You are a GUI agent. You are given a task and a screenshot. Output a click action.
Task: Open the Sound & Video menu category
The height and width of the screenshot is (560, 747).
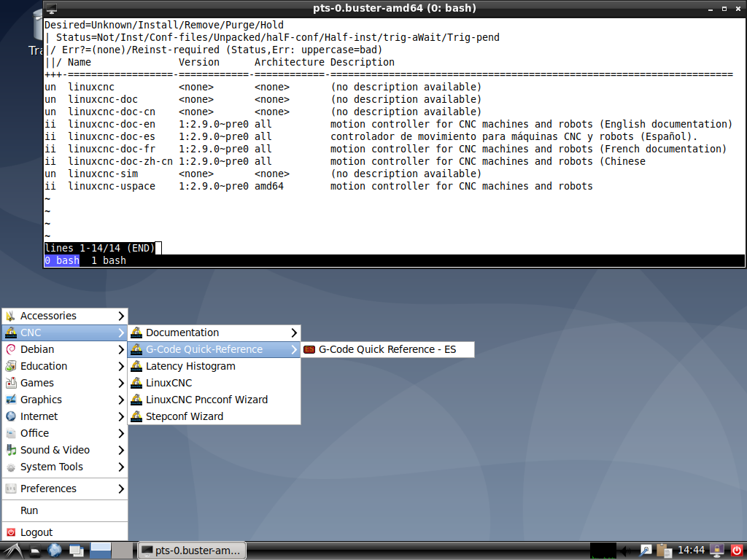tap(65, 450)
